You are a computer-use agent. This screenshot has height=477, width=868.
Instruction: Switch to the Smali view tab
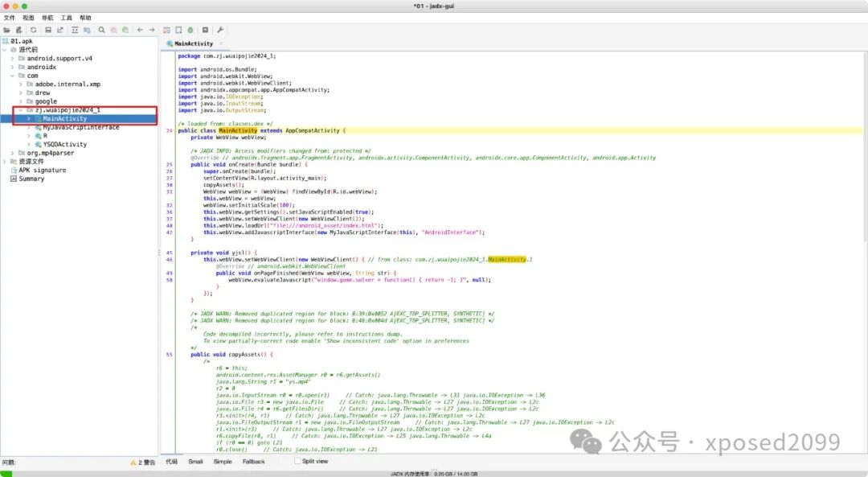click(x=195, y=462)
